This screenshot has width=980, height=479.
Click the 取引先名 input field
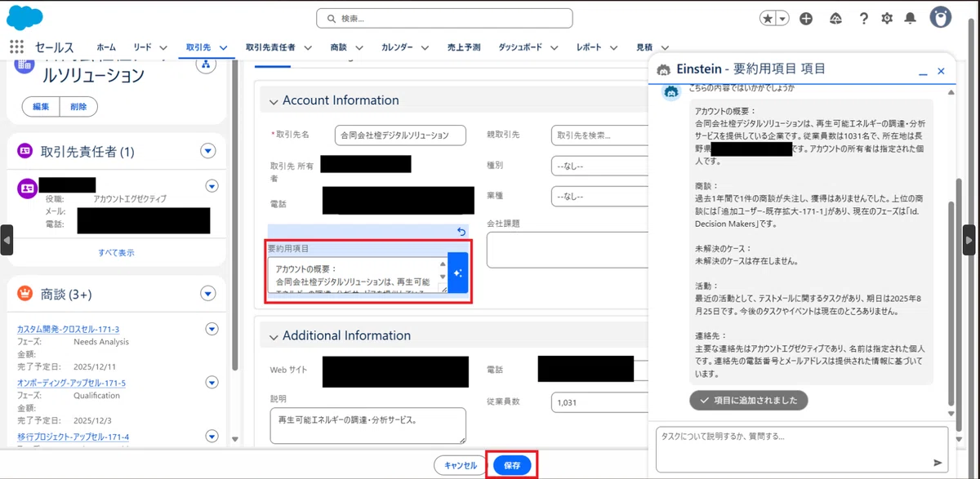pos(400,135)
